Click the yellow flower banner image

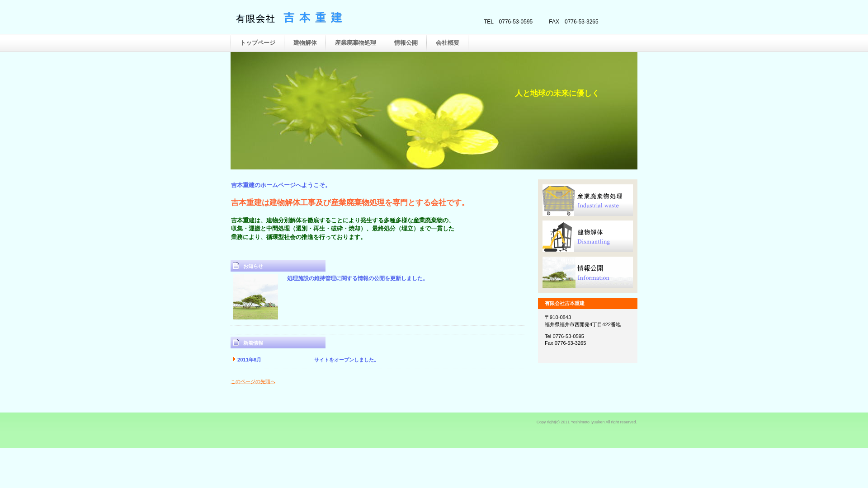click(434, 110)
